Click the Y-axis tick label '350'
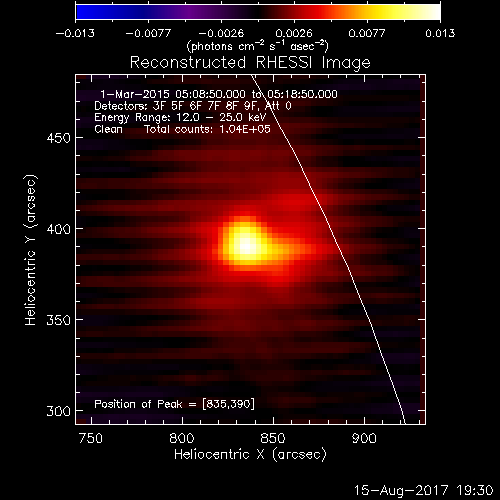The image size is (500, 500). [59, 320]
